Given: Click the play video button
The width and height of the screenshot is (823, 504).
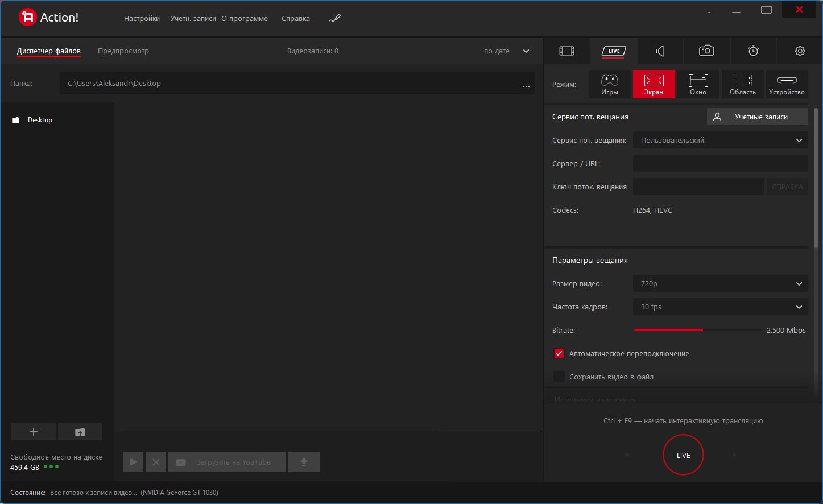Looking at the screenshot, I should click(133, 462).
